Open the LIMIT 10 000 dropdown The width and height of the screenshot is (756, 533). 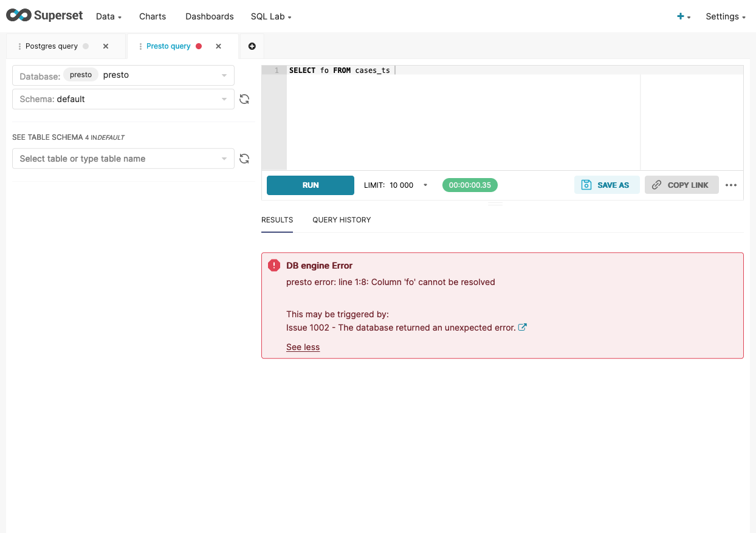tap(396, 185)
